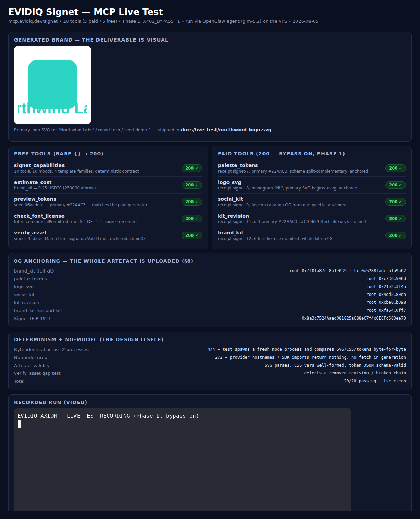
Task: Select the palette_tokens tool name
Action: pos(238,165)
